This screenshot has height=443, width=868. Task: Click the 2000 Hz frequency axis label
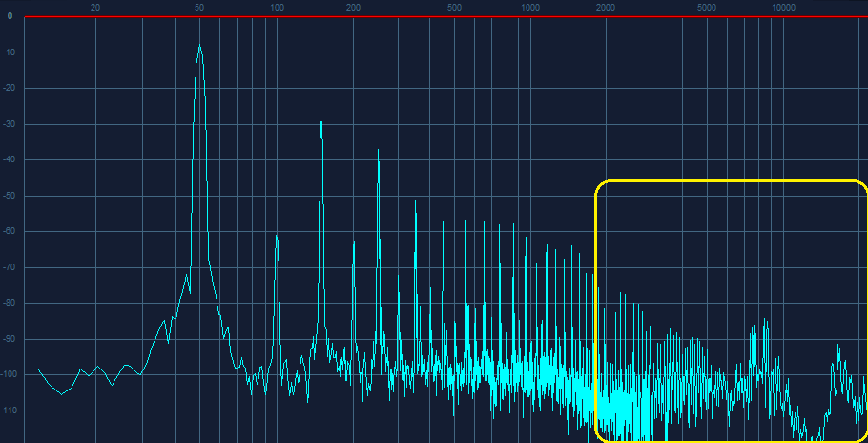(x=606, y=8)
